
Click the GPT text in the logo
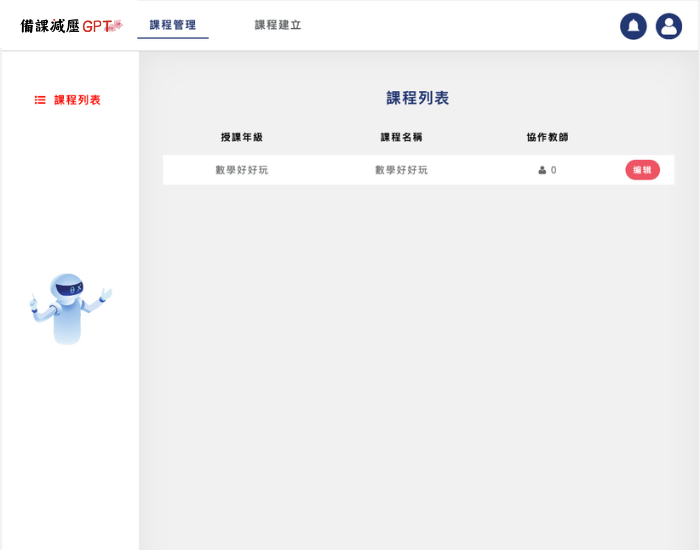(x=97, y=26)
